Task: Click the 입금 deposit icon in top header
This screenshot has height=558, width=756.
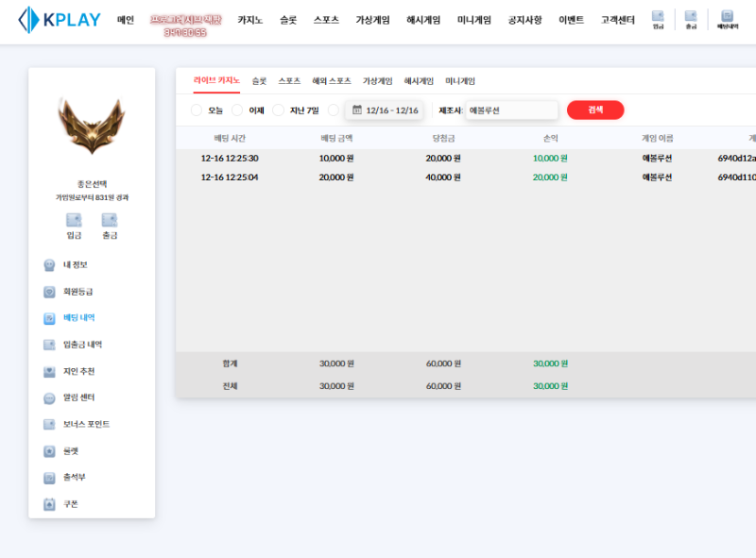Action: tap(658, 19)
